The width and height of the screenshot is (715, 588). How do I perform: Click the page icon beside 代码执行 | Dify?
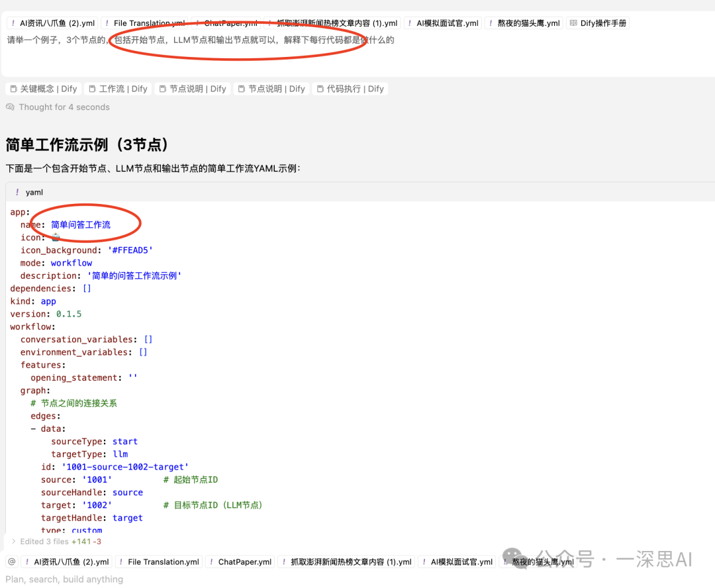pyautogui.click(x=320, y=89)
